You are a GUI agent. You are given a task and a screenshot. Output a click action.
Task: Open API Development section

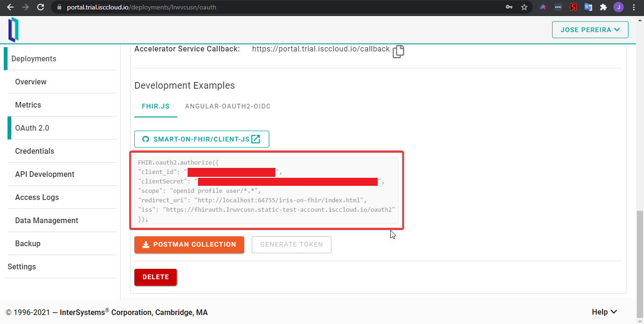62,174
